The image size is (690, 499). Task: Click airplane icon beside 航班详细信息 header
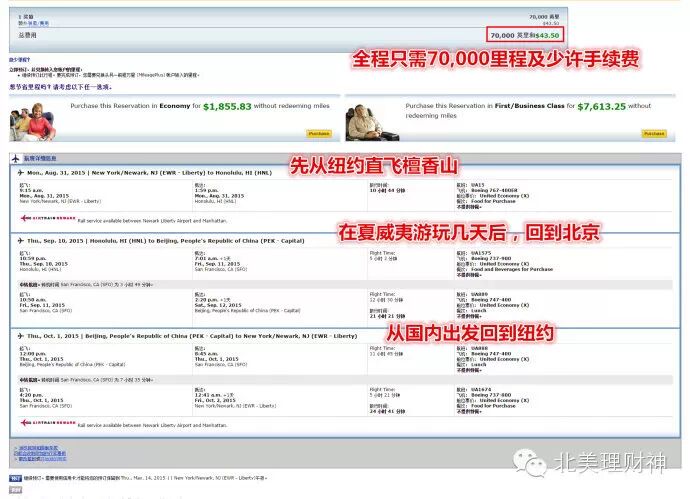pos(16,158)
